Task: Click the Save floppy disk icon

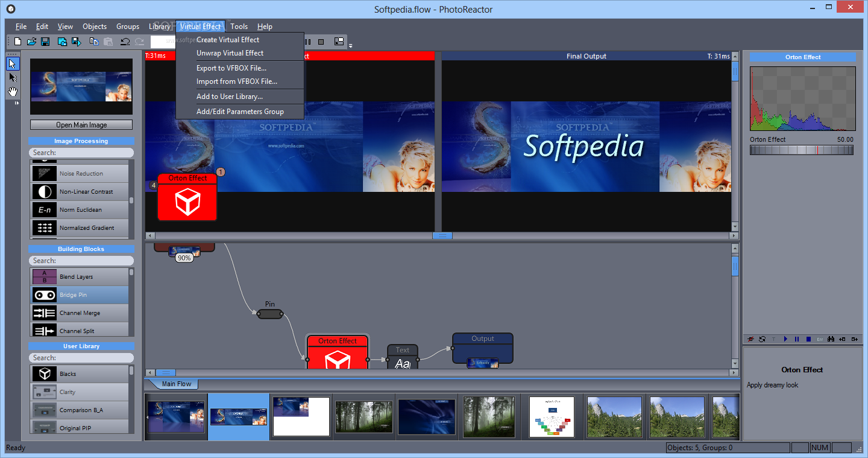Action: [x=45, y=42]
